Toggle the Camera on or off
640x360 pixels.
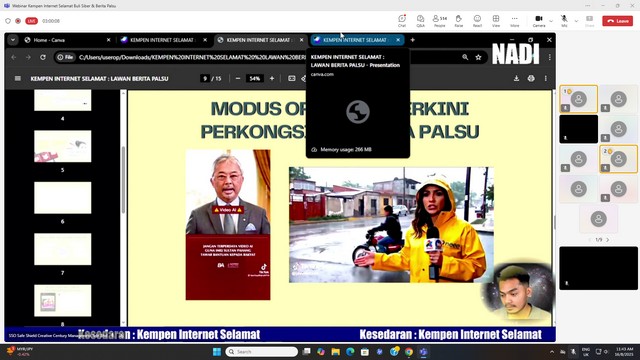point(539,20)
